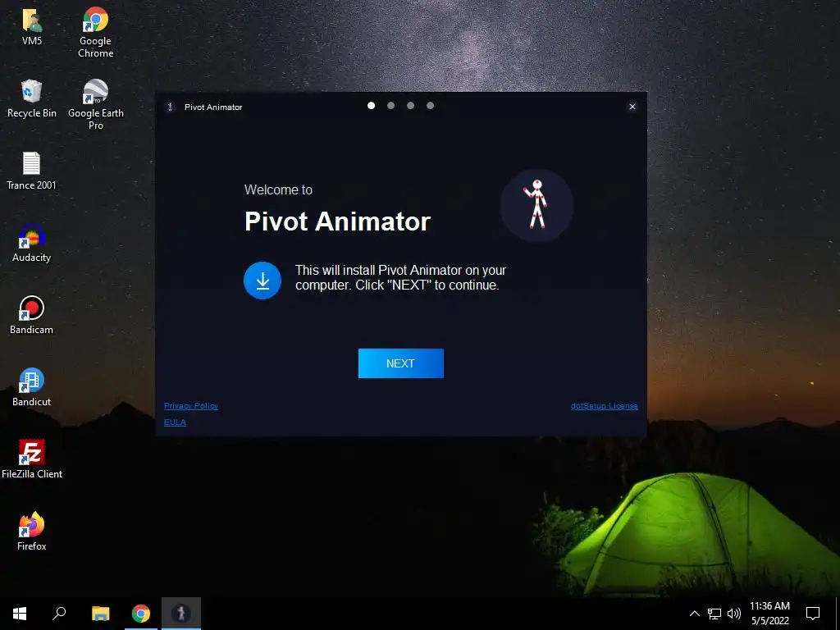The height and width of the screenshot is (630, 840).
Task: Open the EULA link
Action: coord(175,422)
